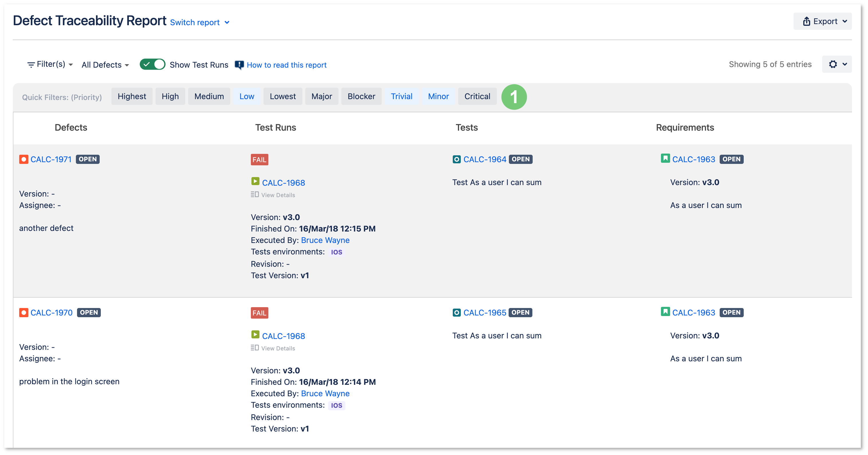Toggle the Show Test Runs switch
This screenshot has height=455, width=868.
pos(152,64)
